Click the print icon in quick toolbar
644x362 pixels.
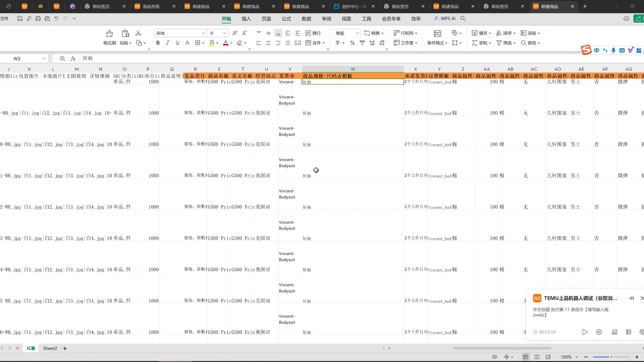click(x=38, y=19)
